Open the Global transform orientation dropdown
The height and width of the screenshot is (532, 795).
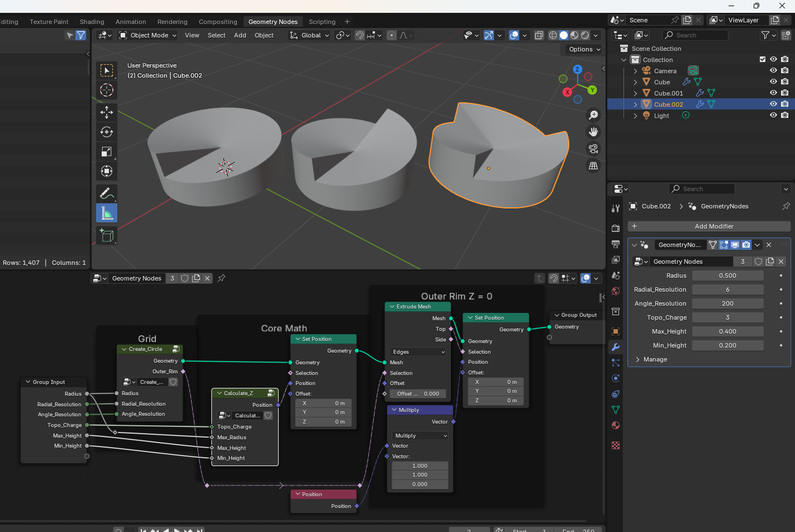310,35
